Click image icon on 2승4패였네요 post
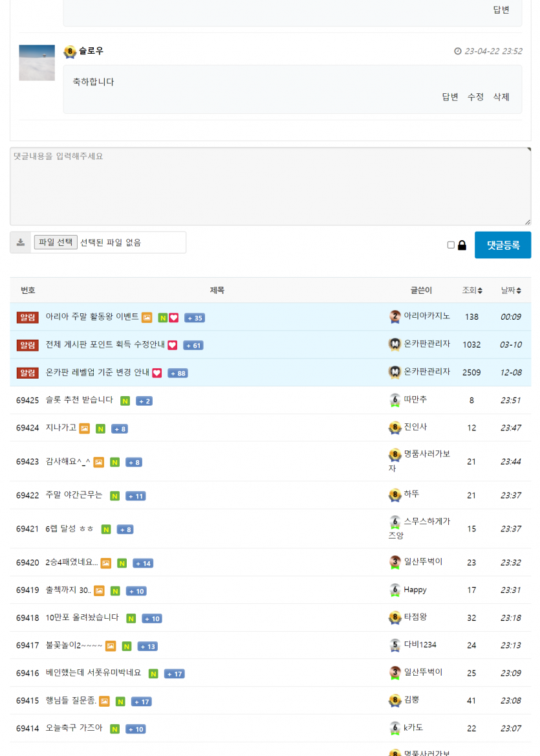This screenshot has width=540, height=756. click(x=106, y=563)
